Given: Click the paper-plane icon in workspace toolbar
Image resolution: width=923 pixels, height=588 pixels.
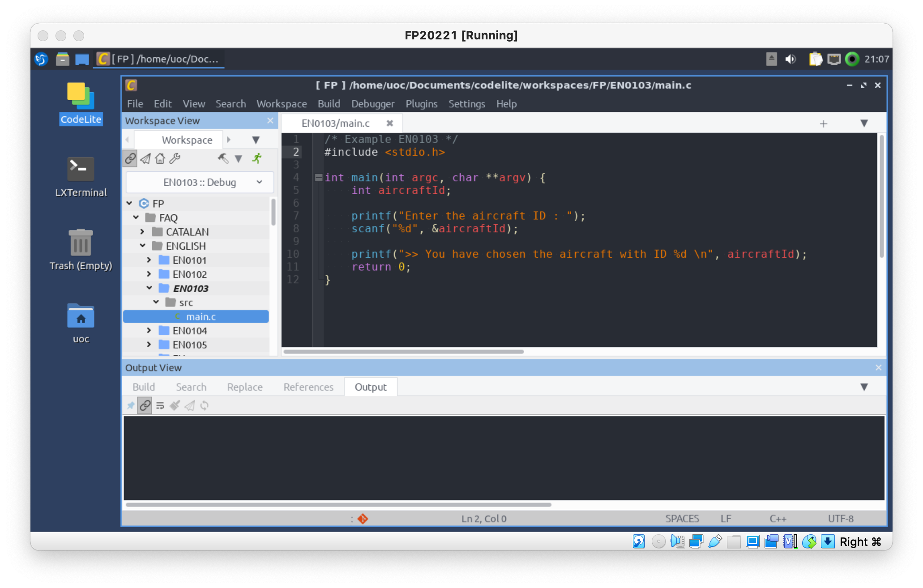Looking at the screenshot, I should pos(145,158).
